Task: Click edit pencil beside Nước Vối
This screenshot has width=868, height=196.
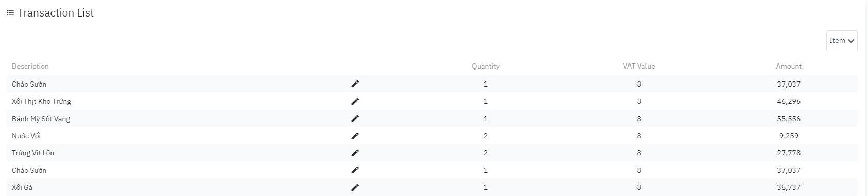Action: pyautogui.click(x=354, y=136)
